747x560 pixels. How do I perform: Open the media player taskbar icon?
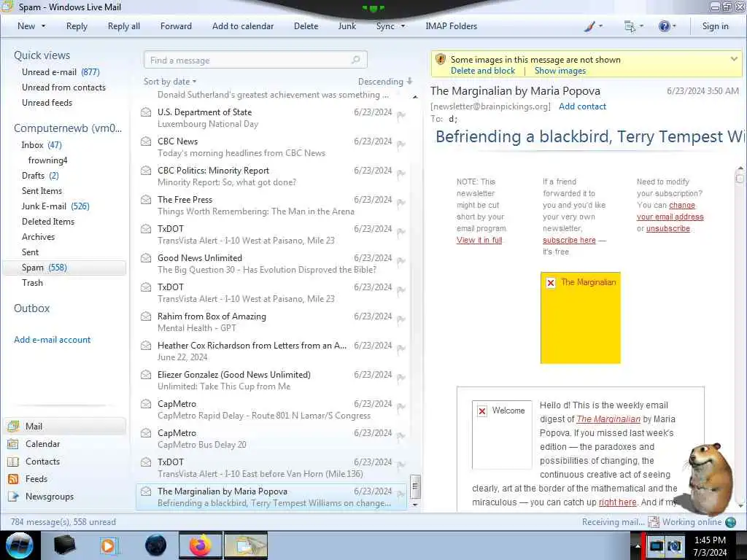[x=108, y=545]
